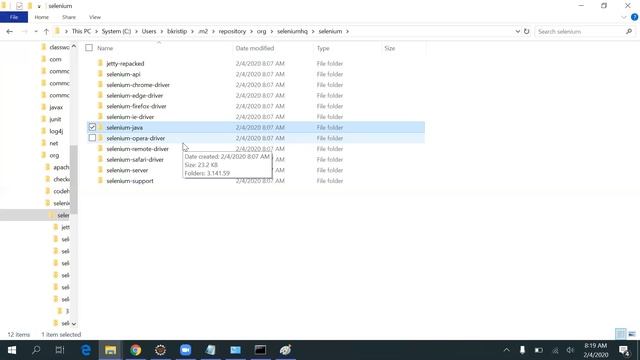This screenshot has width=640, height=360.
Task: Switch to details view layout
Action: [620, 334]
